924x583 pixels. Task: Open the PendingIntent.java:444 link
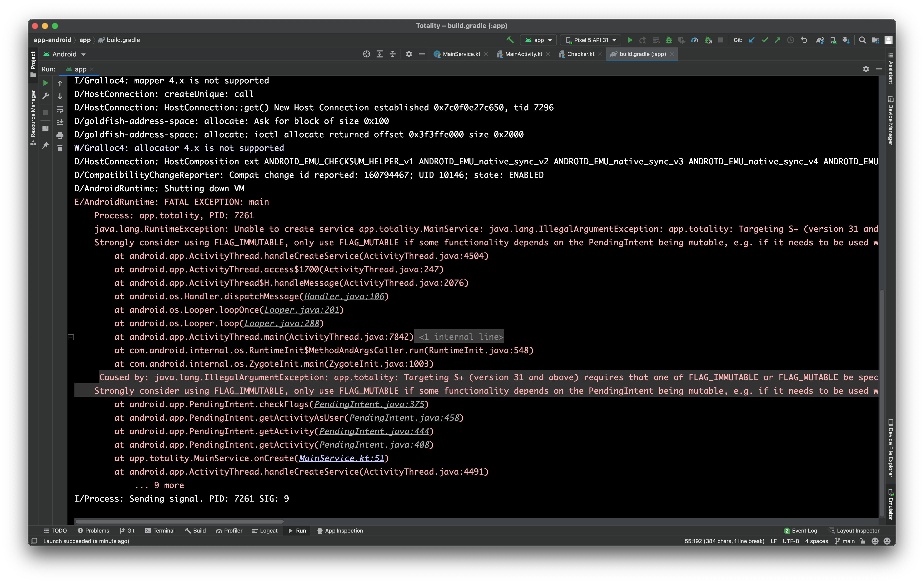pyautogui.click(x=374, y=431)
